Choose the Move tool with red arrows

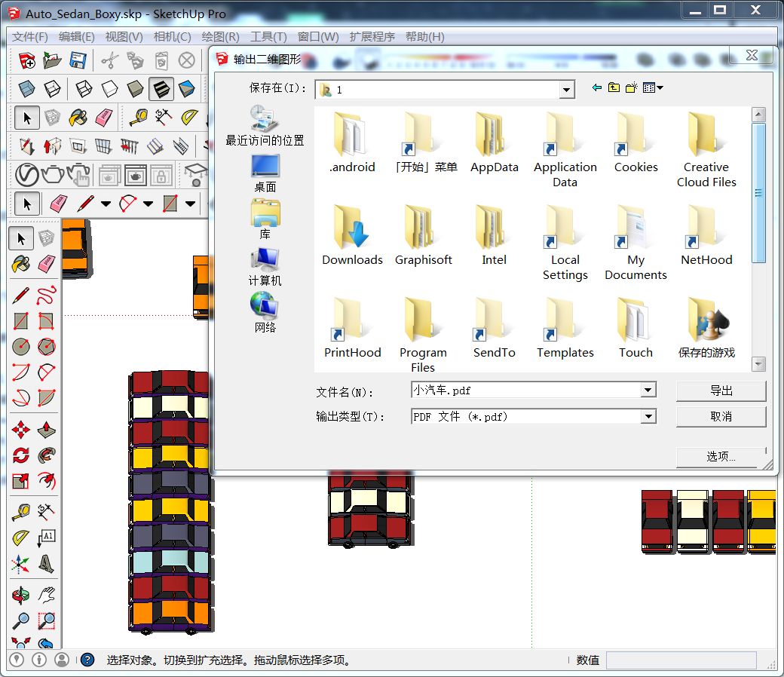tap(21, 430)
